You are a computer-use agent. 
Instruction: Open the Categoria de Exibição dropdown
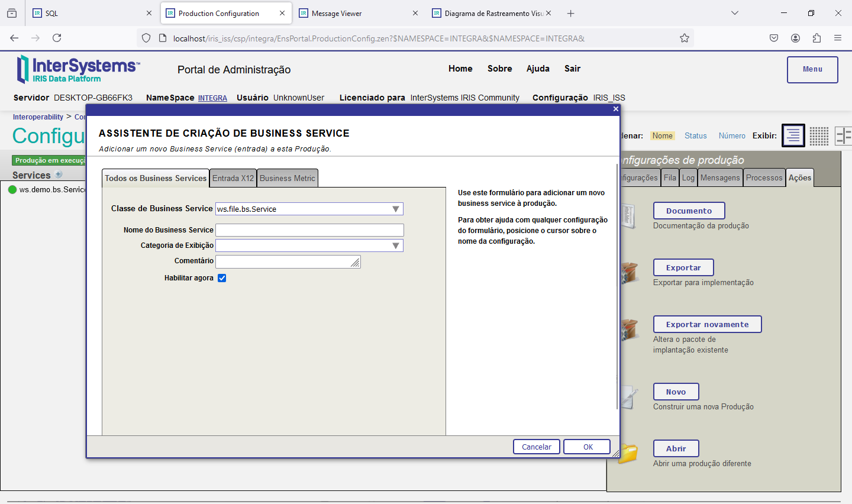396,245
